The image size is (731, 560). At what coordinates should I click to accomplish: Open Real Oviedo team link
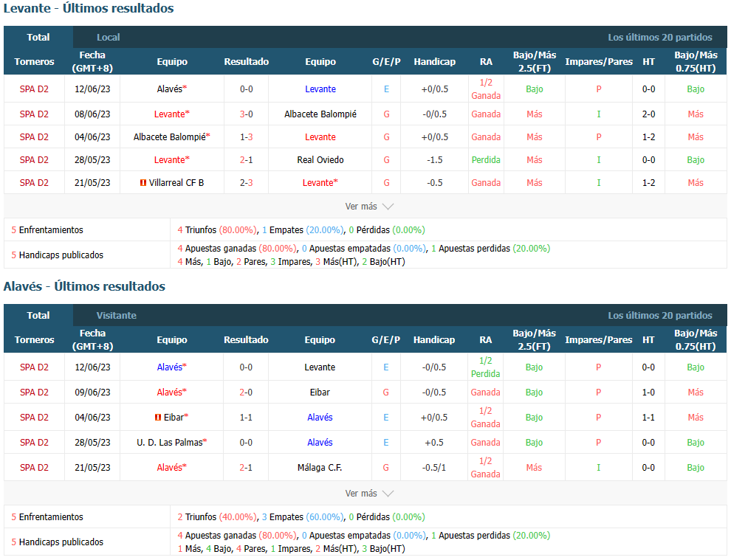coord(320,160)
